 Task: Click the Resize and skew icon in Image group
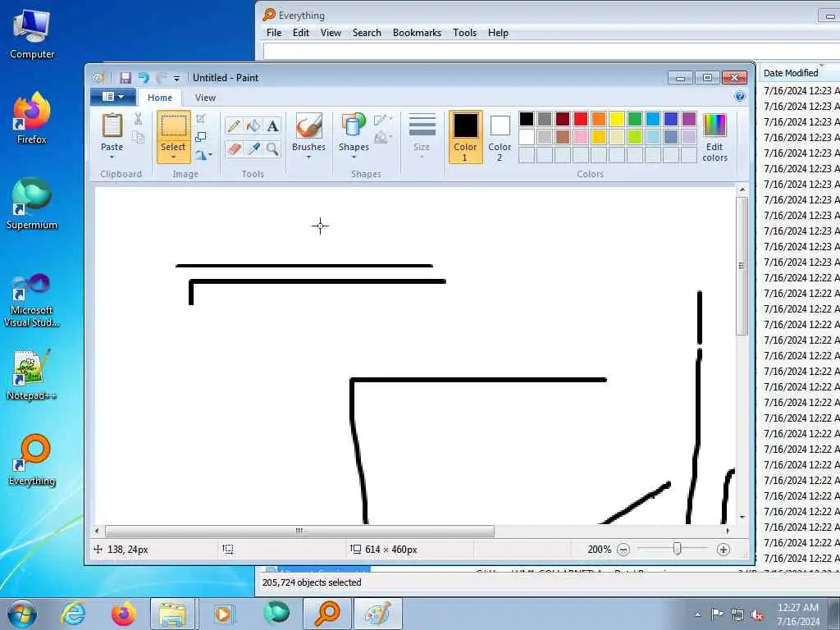[x=201, y=137]
